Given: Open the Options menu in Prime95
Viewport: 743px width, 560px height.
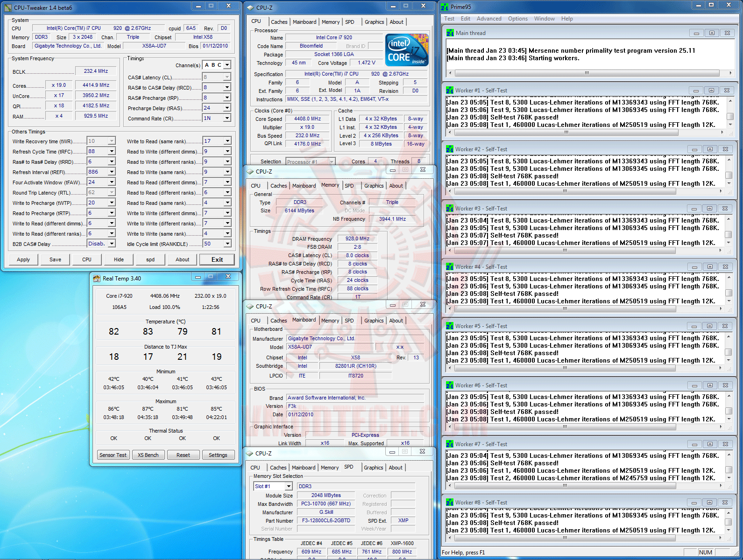Looking at the screenshot, I should pyautogui.click(x=517, y=19).
